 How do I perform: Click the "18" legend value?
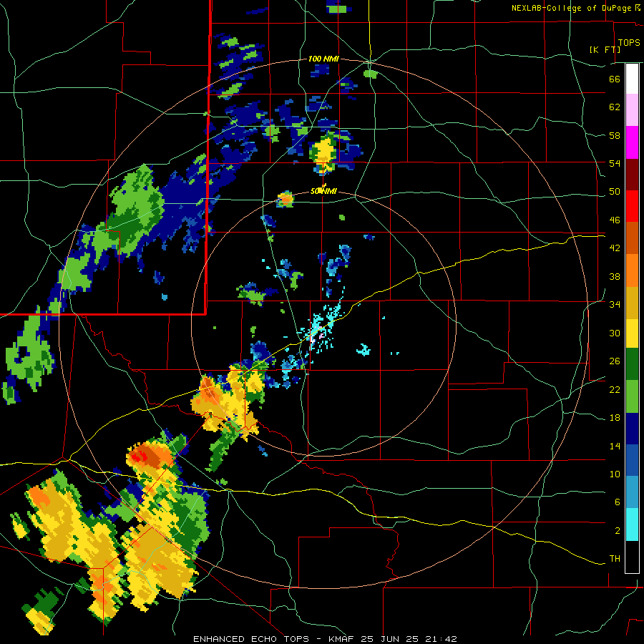(x=615, y=418)
